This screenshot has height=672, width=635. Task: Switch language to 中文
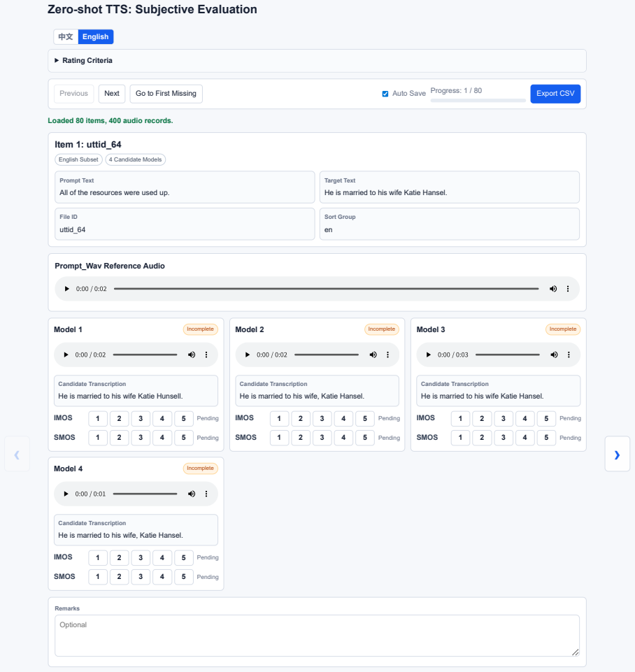pos(66,37)
